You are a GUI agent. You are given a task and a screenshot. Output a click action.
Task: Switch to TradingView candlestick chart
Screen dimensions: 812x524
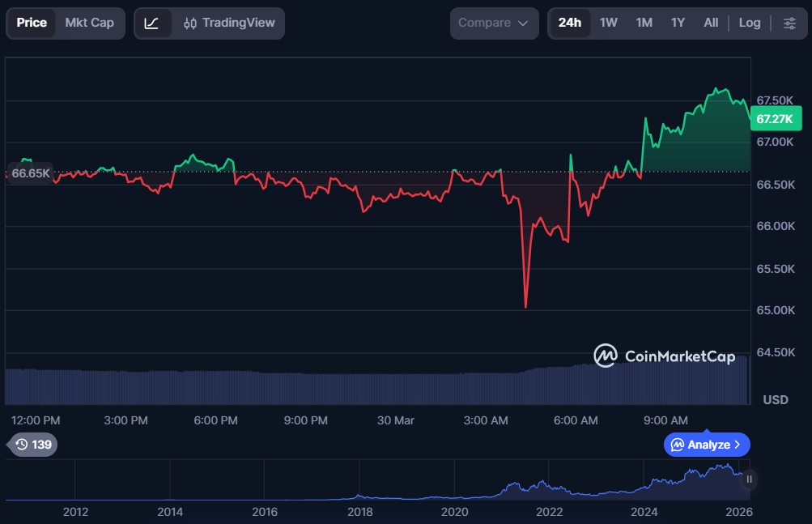[x=229, y=23]
